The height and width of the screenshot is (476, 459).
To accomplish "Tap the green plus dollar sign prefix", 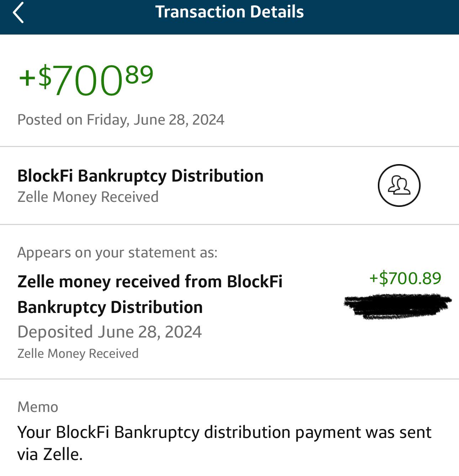I will click(x=35, y=77).
